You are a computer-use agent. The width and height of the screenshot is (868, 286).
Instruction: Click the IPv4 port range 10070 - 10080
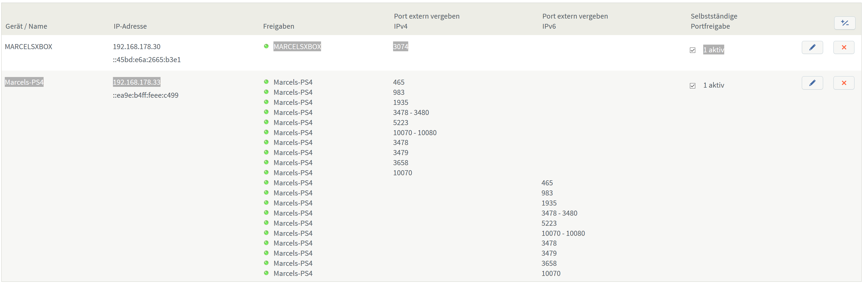point(414,133)
